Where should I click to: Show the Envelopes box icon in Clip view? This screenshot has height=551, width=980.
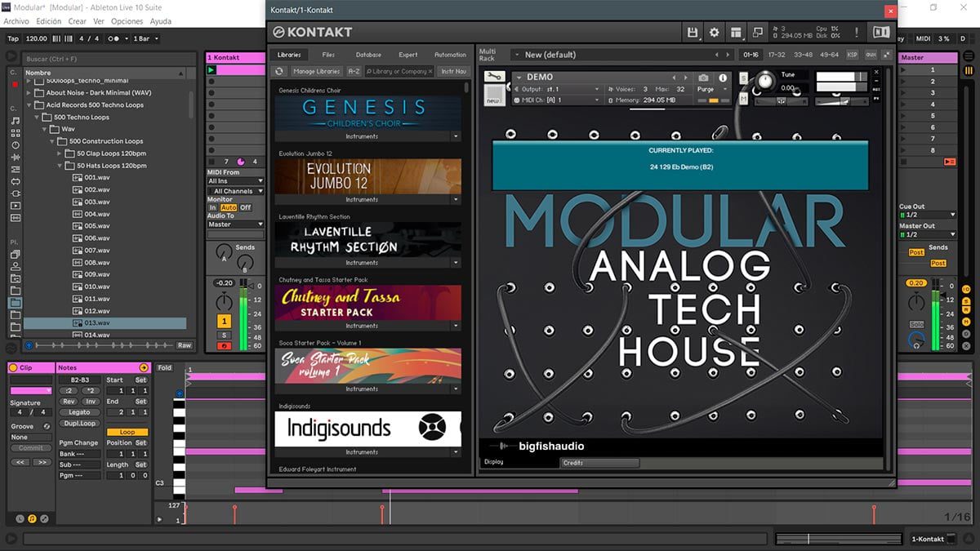44,518
